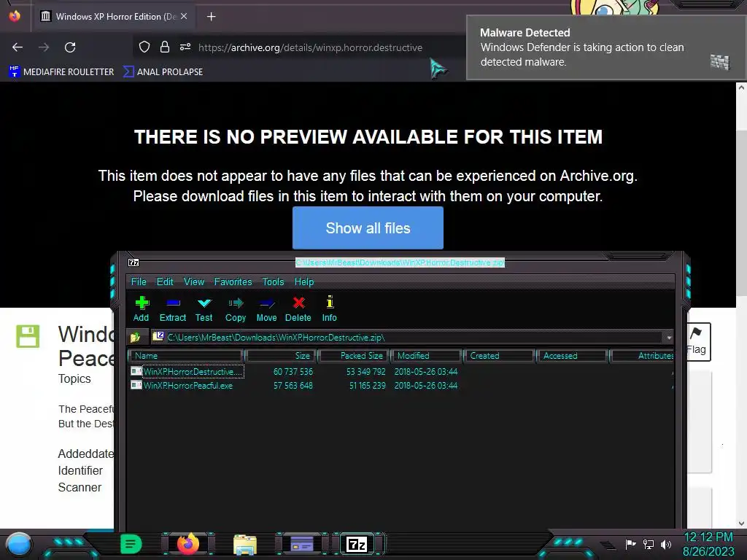
Task: Select the Copy toolbar icon in 7-Zip
Action: [x=236, y=308]
